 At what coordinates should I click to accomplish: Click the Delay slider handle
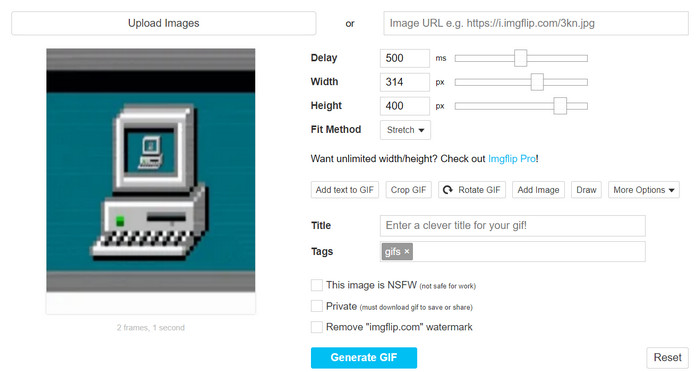521,58
